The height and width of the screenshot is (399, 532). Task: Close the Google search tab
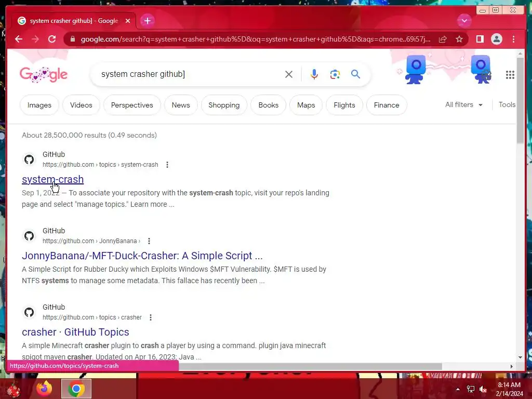tap(128, 21)
